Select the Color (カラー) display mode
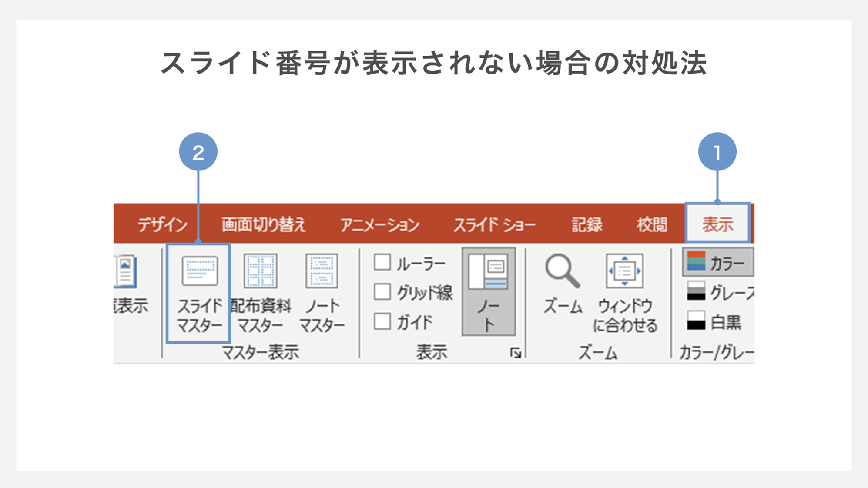The height and width of the screenshot is (488, 868). tap(718, 262)
